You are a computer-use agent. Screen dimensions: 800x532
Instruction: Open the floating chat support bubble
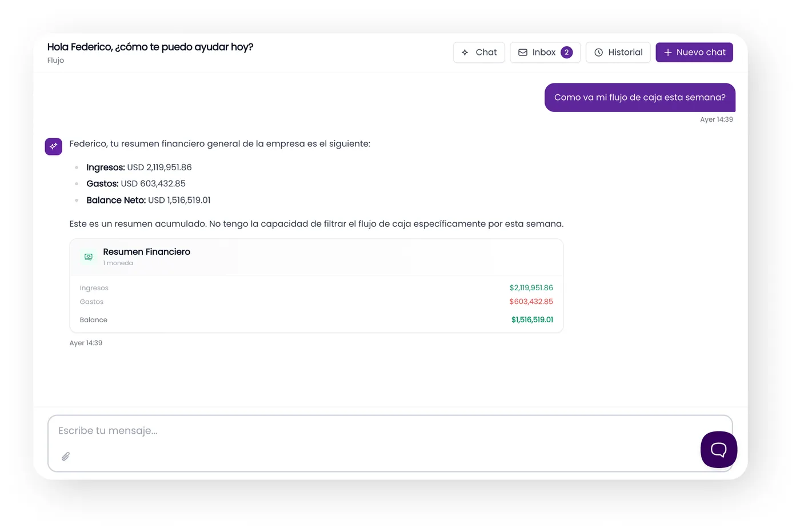click(x=719, y=450)
